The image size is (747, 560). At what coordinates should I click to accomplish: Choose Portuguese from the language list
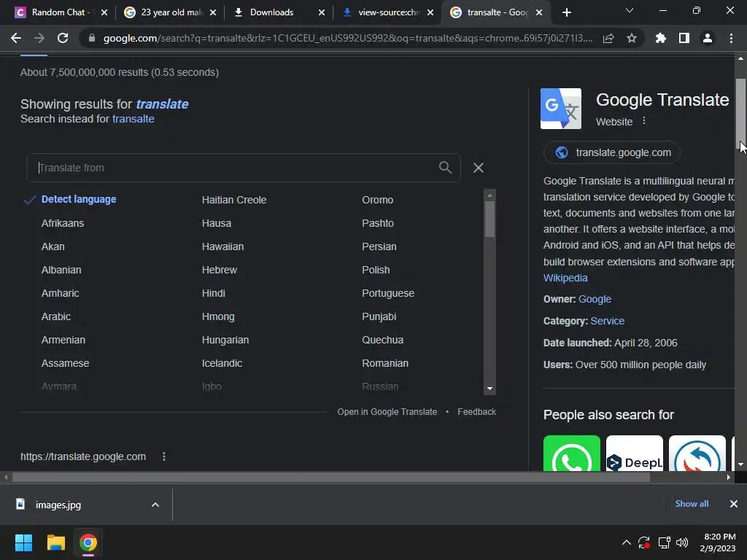tap(388, 293)
